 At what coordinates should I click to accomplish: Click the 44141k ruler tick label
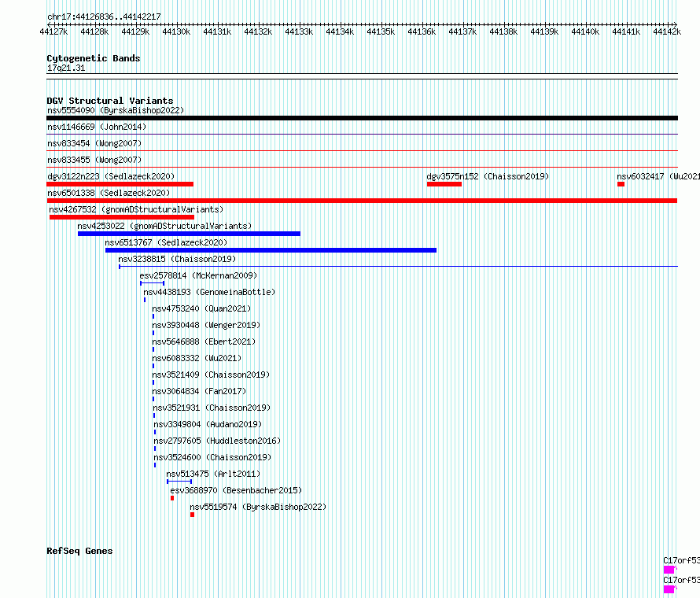(626, 31)
